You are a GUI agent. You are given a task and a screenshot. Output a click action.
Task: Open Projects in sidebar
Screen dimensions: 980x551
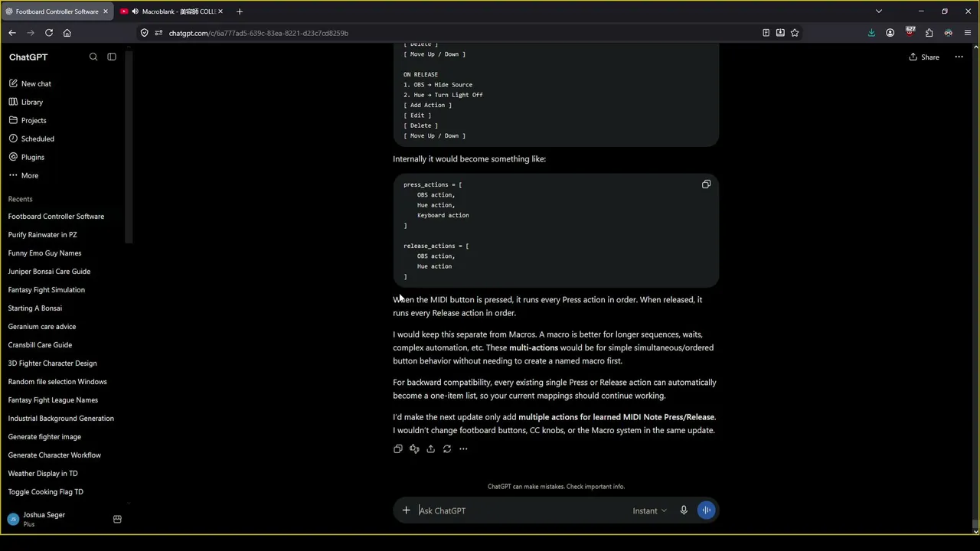(x=28, y=120)
